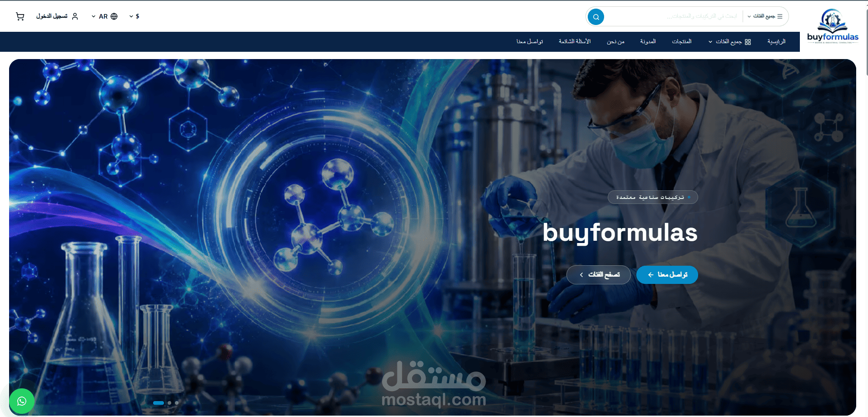Open the shopping cart icon
This screenshot has height=417, width=868.
20,16
